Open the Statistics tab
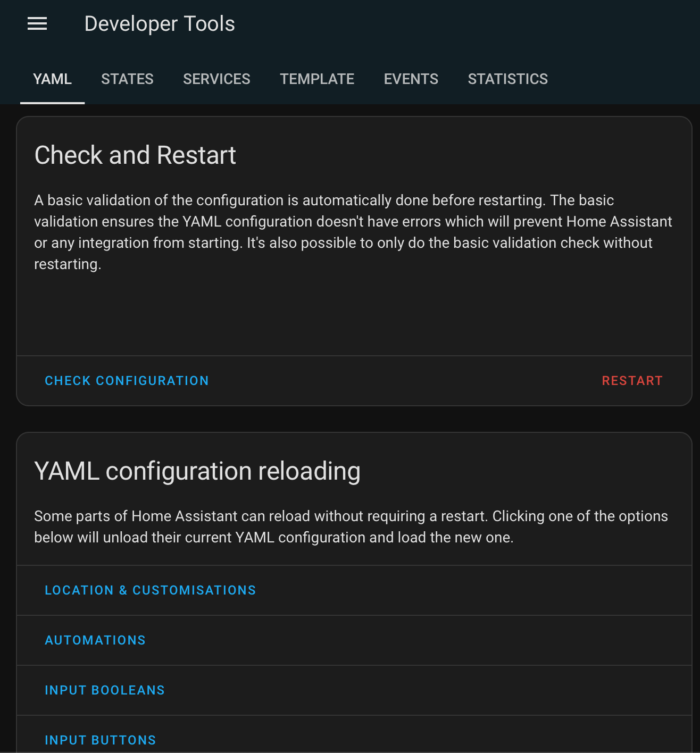This screenshot has width=700, height=753. (508, 79)
